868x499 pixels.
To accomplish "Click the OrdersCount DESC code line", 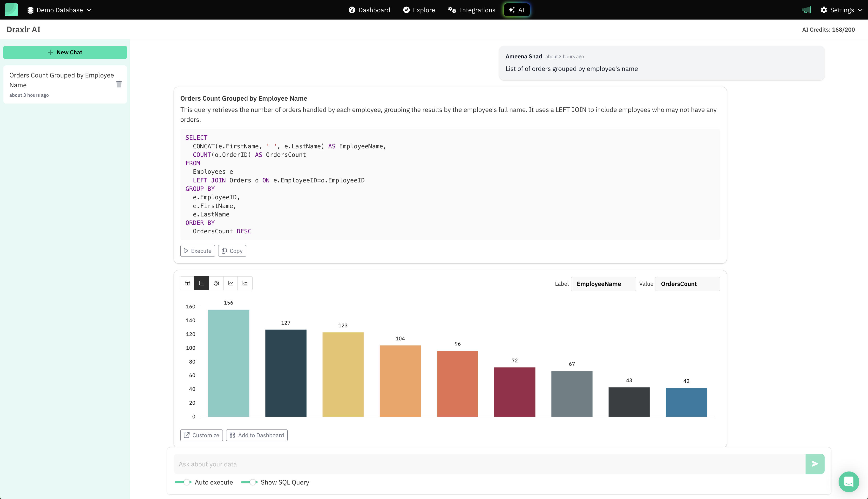I will coord(222,231).
